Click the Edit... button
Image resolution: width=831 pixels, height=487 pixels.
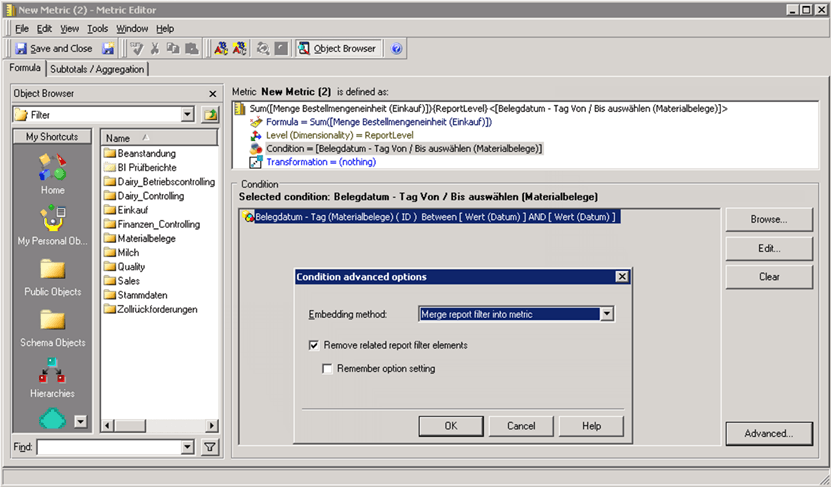(768, 248)
